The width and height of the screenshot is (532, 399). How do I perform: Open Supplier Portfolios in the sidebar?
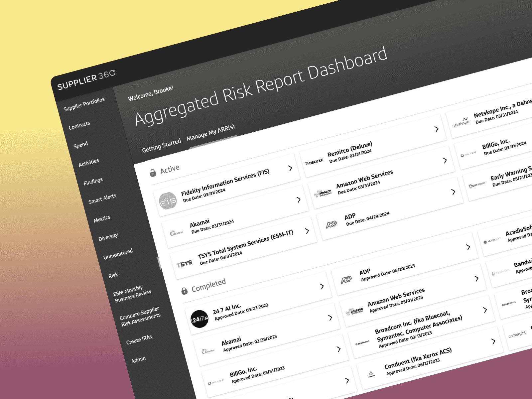[x=84, y=104]
